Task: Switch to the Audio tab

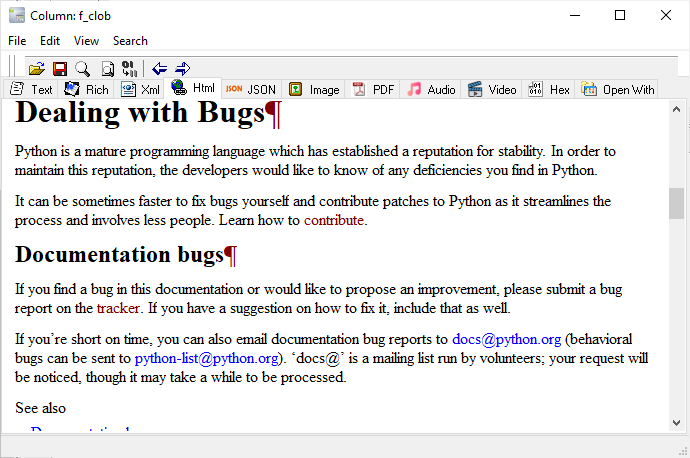Action: [x=431, y=89]
